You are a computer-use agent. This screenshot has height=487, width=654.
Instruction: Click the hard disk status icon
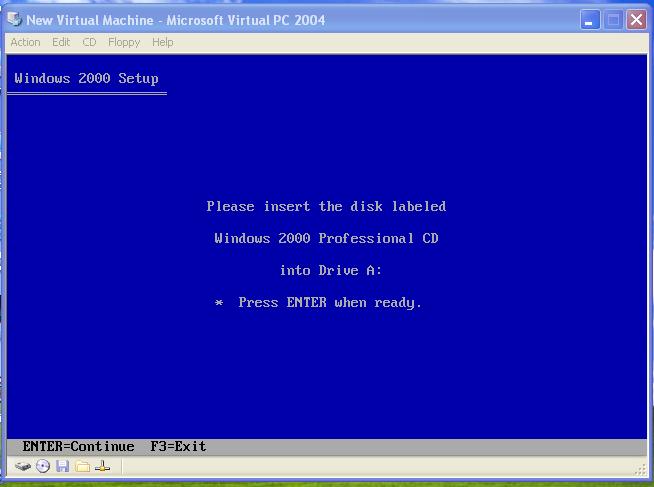(23, 466)
